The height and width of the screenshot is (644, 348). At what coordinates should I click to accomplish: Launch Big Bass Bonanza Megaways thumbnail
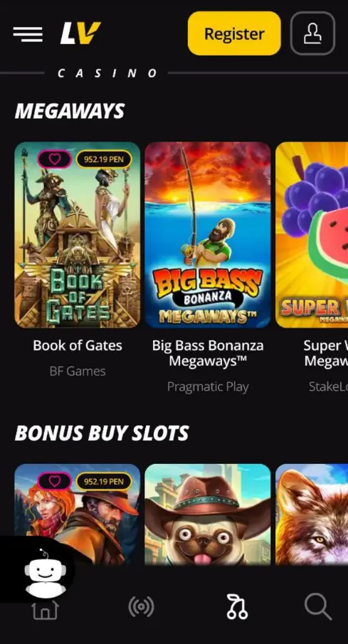(208, 235)
